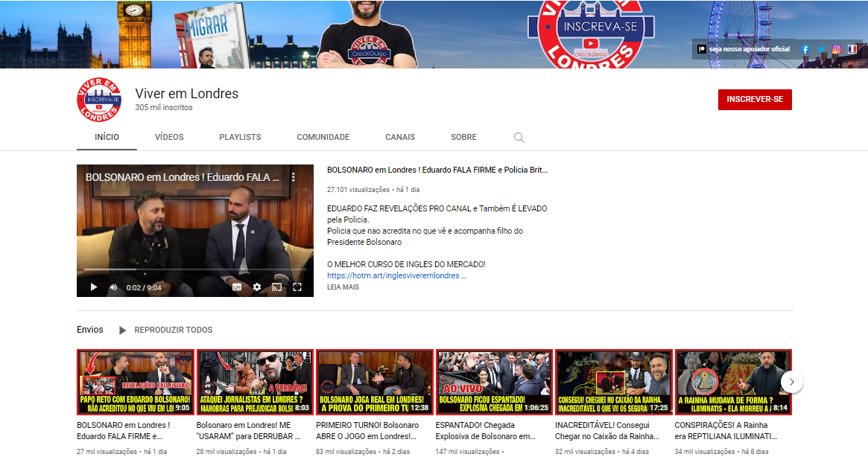868x457 pixels.
Task: Subscribe with the INSCREVER-SE button
Action: (755, 100)
